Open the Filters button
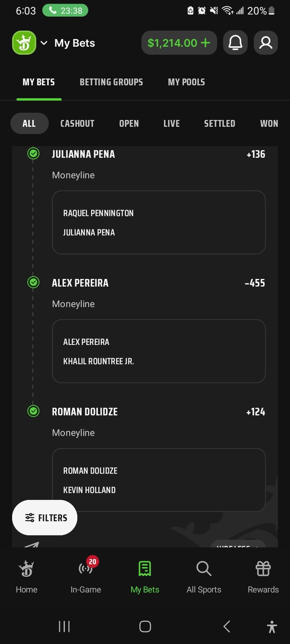Screen dimensions: 290x644 tap(45, 518)
